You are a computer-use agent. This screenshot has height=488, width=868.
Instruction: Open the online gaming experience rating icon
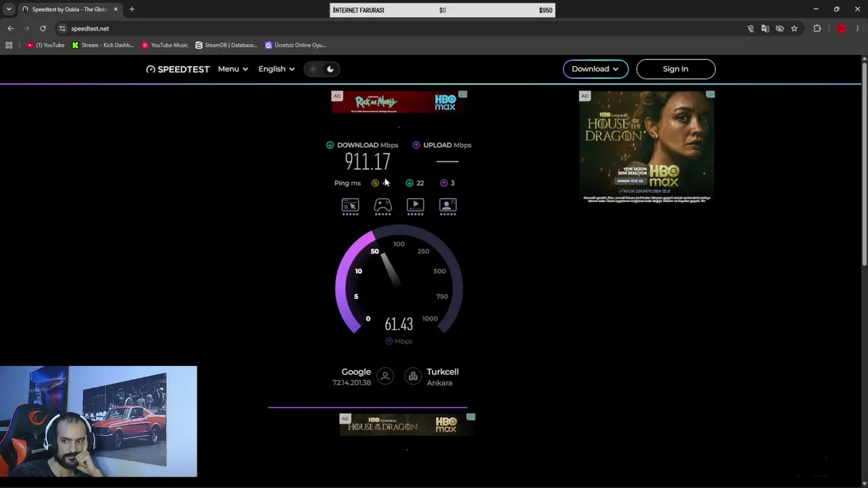pyautogui.click(x=382, y=206)
